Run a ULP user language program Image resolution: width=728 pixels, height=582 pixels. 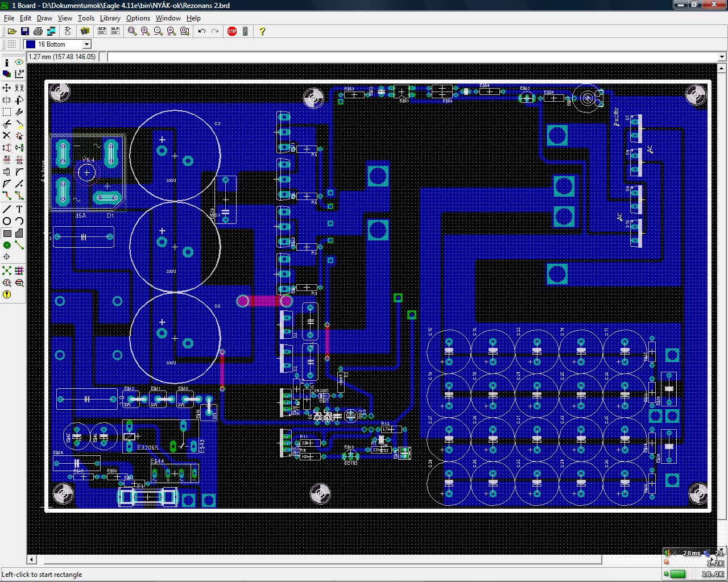(x=115, y=31)
